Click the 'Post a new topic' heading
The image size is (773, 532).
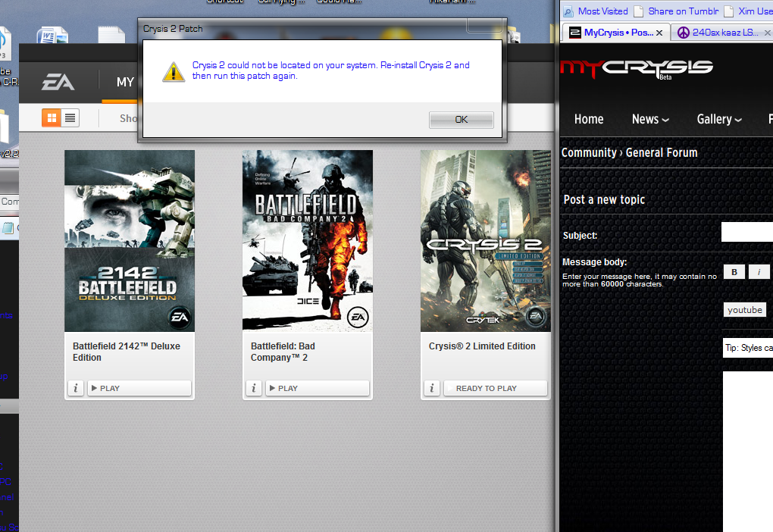click(x=604, y=199)
